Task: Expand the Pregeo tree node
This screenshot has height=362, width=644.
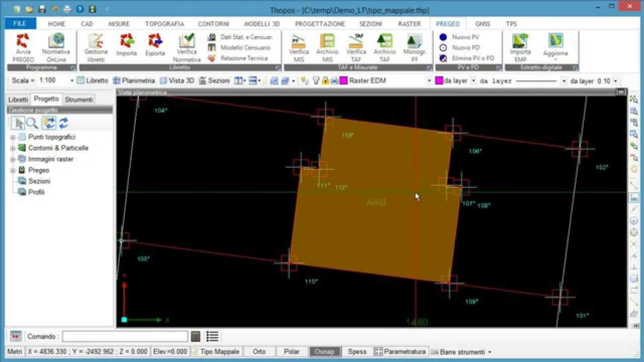Action: pyautogui.click(x=13, y=170)
